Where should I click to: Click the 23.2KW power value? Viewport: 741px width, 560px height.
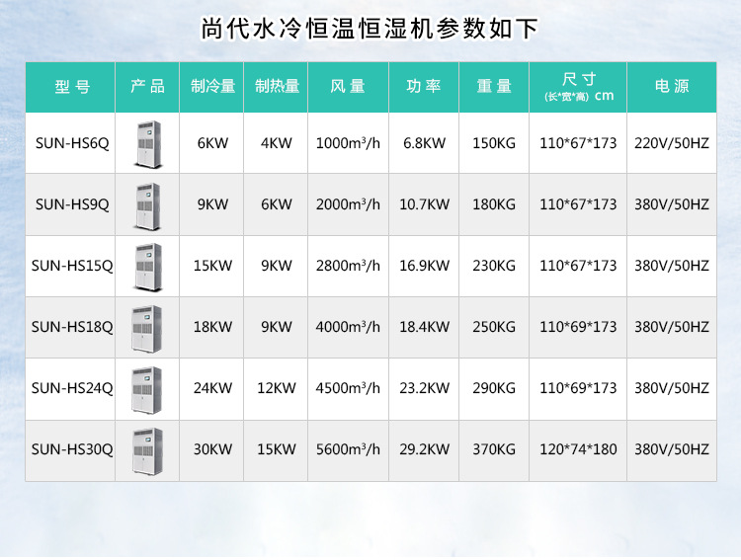pyautogui.click(x=425, y=388)
